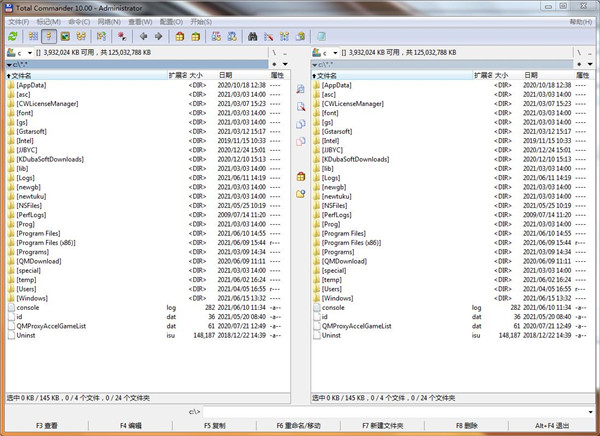Screen dimensions: 600x436
Task: Open file search with the binoculars icon
Action: coord(253,36)
